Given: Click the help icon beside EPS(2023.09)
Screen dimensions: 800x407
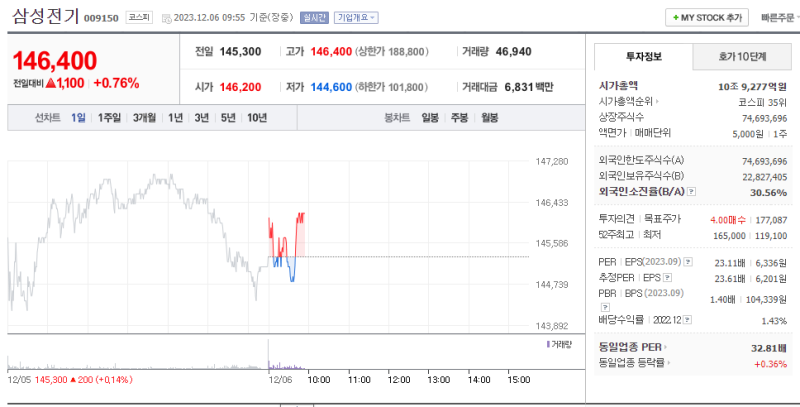Looking at the screenshot, I should pyautogui.click(x=688, y=262).
